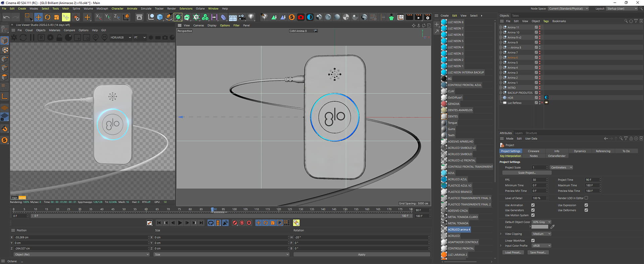Open the Simulate menu
Screen dimensions: 644x264
click(146, 9)
